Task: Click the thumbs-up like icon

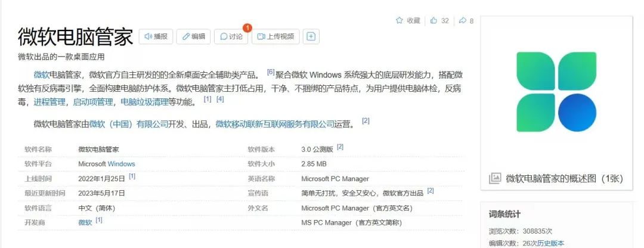Action: pyautogui.click(x=434, y=20)
